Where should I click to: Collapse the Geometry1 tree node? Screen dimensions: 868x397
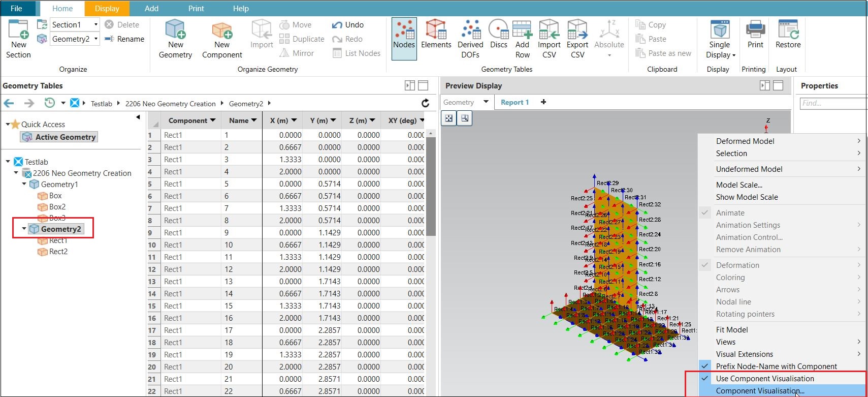pos(24,184)
